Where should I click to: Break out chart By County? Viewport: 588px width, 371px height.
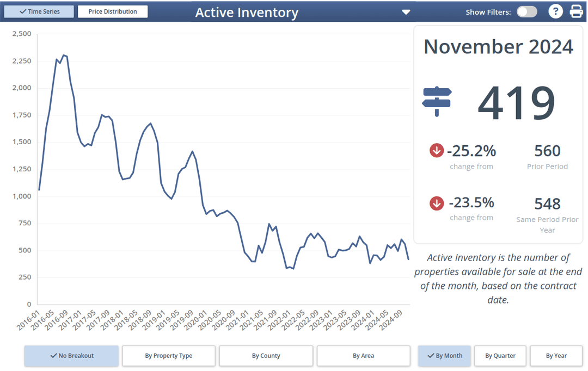[266, 356]
